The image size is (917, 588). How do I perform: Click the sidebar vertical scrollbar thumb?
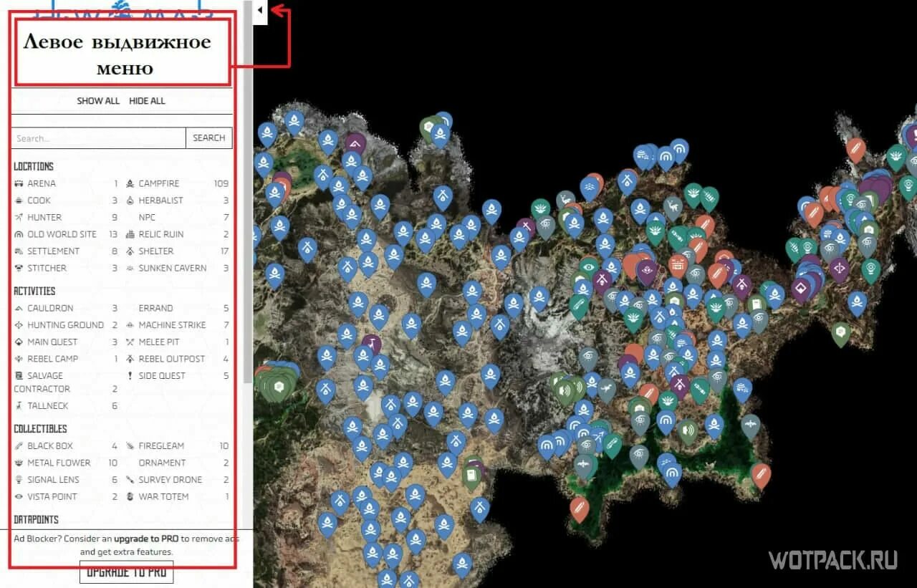tap(248, 190)
